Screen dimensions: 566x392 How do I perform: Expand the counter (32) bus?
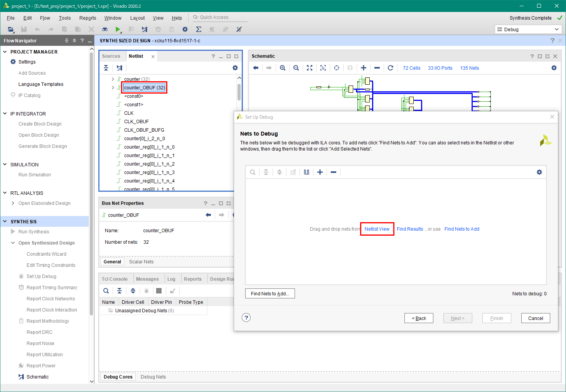pyautogui.click(x=113, y=79)
